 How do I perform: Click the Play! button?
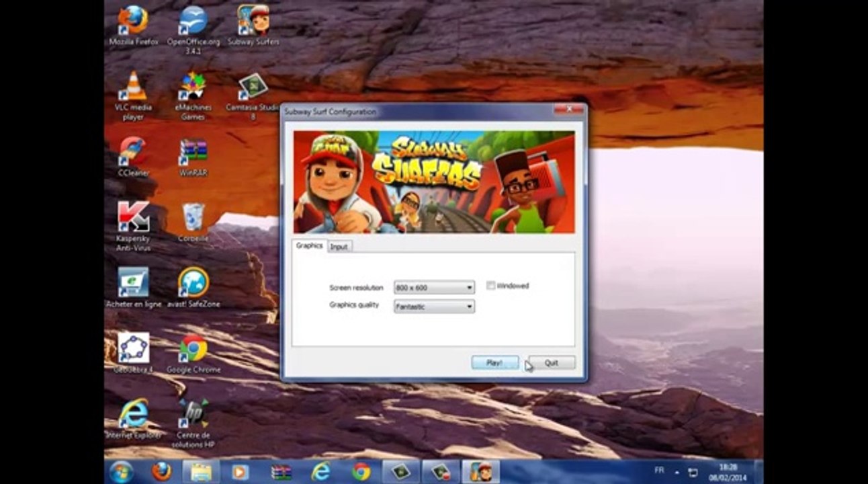pyautogui.click(x=494, y=362)
